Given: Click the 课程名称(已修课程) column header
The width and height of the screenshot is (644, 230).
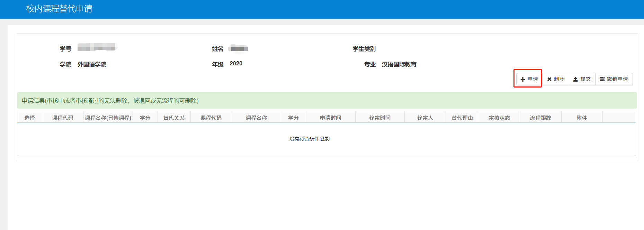Looking at the screenshot, I should point(108,118).
